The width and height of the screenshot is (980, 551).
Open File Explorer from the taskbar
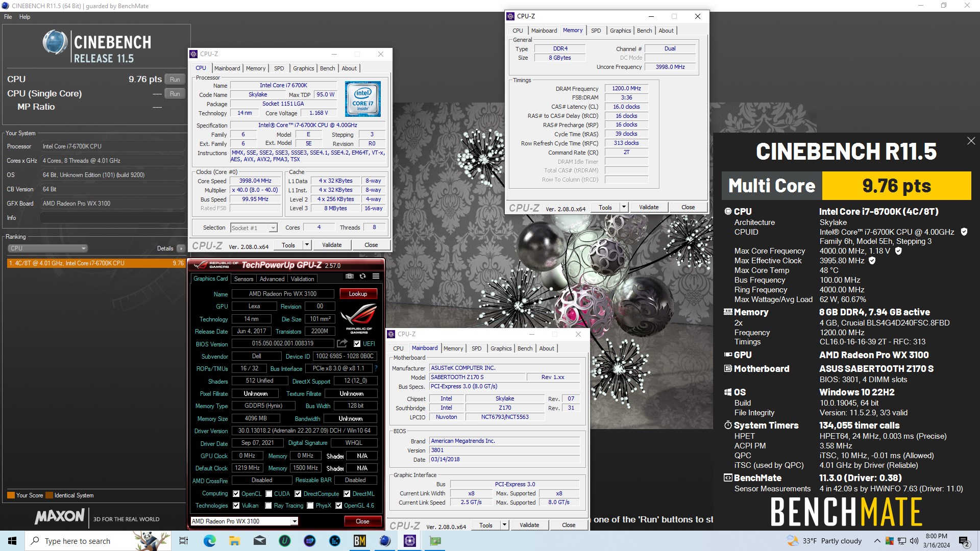[234, 541]
